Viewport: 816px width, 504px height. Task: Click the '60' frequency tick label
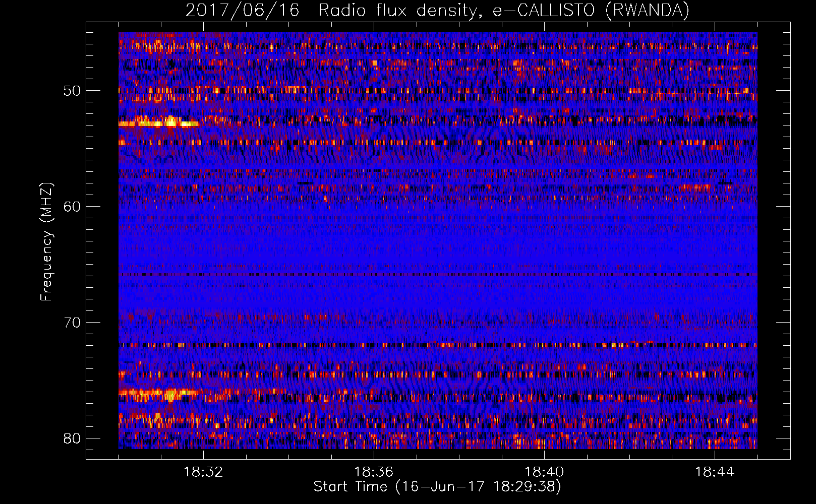click(x=73, y=207)
